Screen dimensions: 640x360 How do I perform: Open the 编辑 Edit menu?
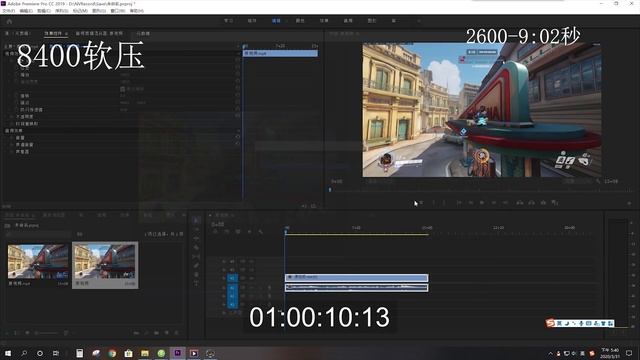26,11
